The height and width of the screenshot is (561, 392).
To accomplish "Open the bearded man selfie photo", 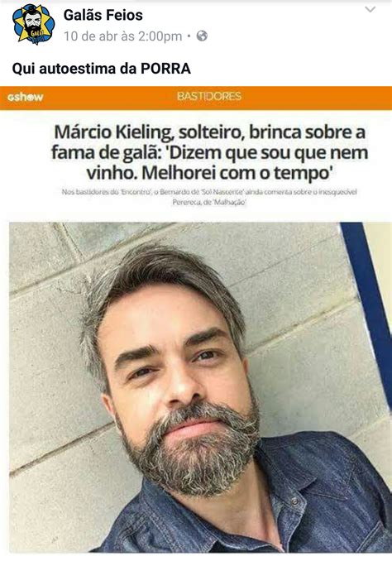I will pyautogui.click(x=200, y=387).
